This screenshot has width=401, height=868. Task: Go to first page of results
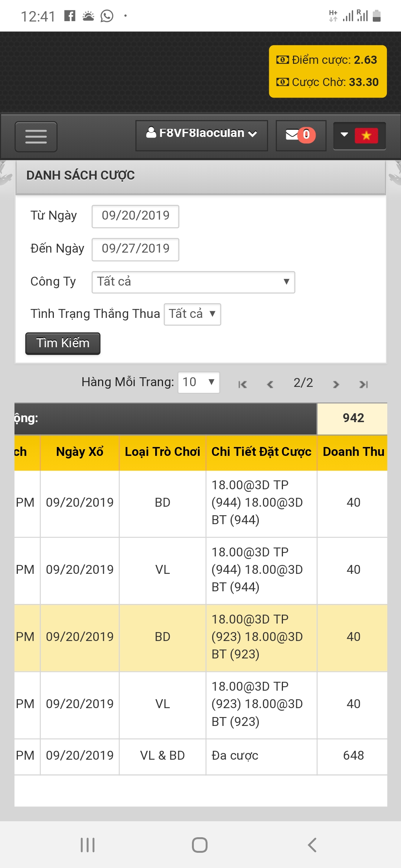point(242,384)
